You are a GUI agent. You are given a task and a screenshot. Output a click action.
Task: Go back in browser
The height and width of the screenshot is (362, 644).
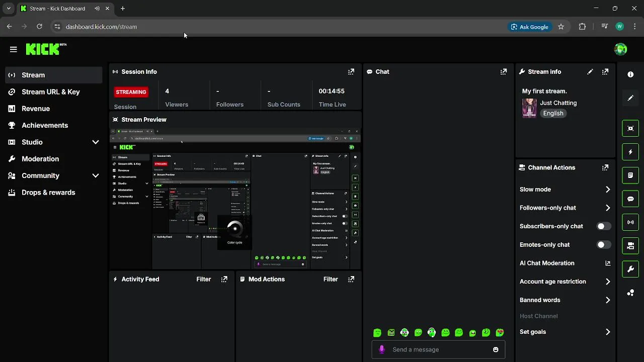coord(10,27)
